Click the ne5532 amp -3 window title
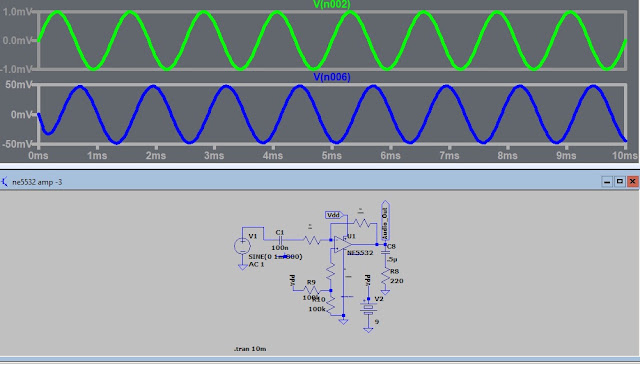This screenshot has width=640, height=365. [x=37, y=182]
